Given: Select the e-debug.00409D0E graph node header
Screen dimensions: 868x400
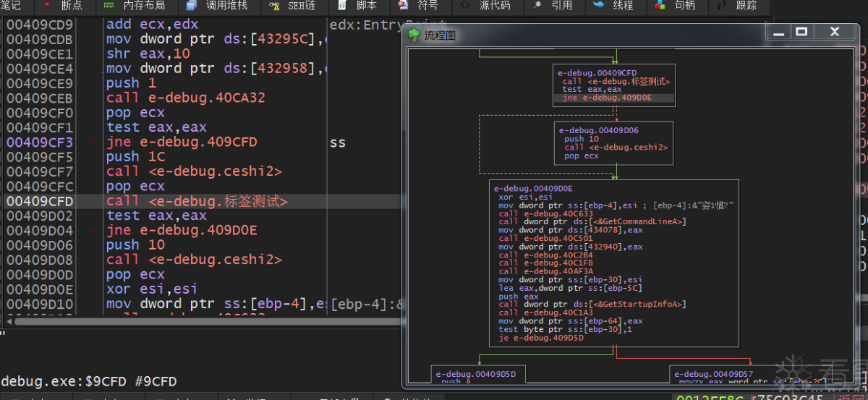Looking at the screenshot, I should tap(534, 189).
